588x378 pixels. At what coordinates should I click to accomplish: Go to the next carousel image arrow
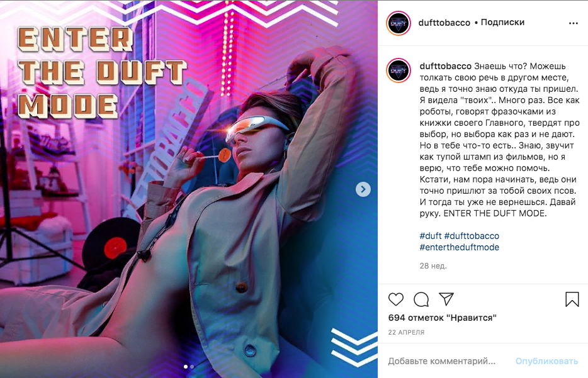(363, 189)
